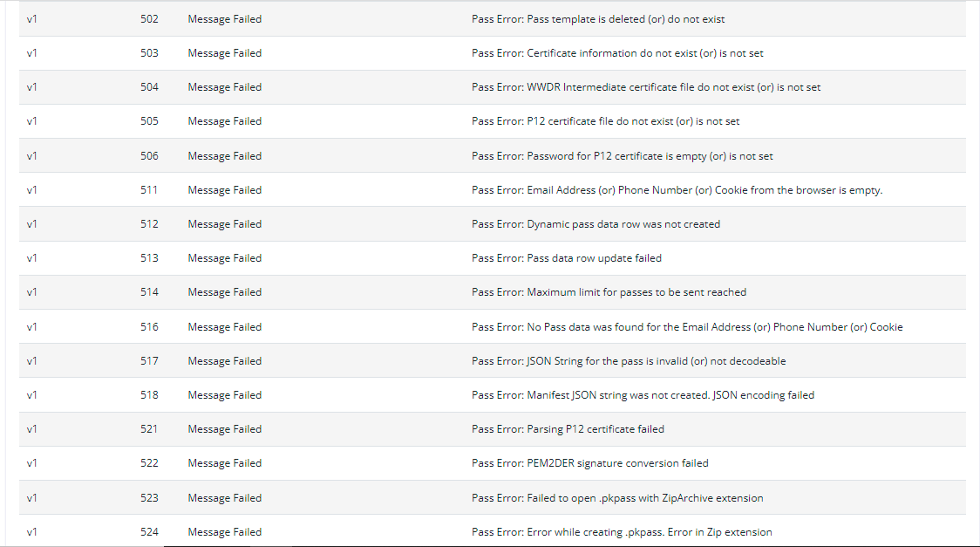Click the v1 version cell in row 513
Viewport: 980px width, 547px height.
pos(31,258)
